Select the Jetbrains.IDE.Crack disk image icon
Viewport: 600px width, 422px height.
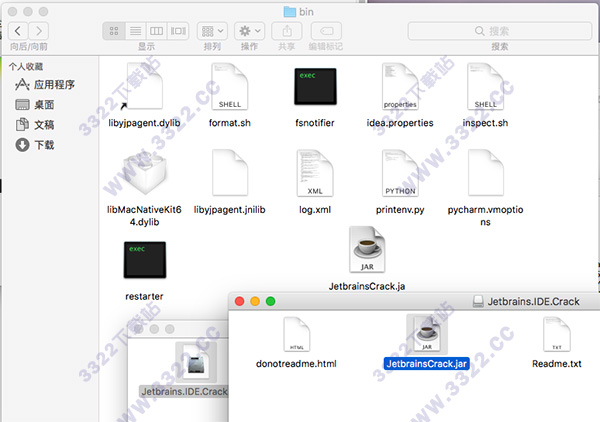196,362
